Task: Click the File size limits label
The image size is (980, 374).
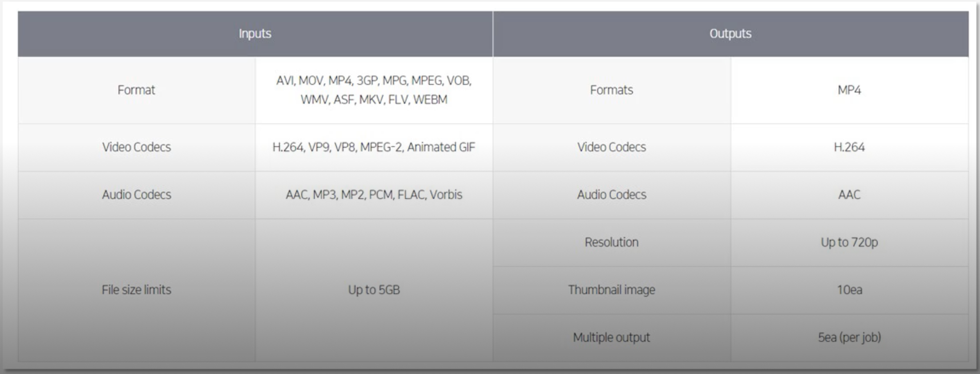Action: (136, 290)
